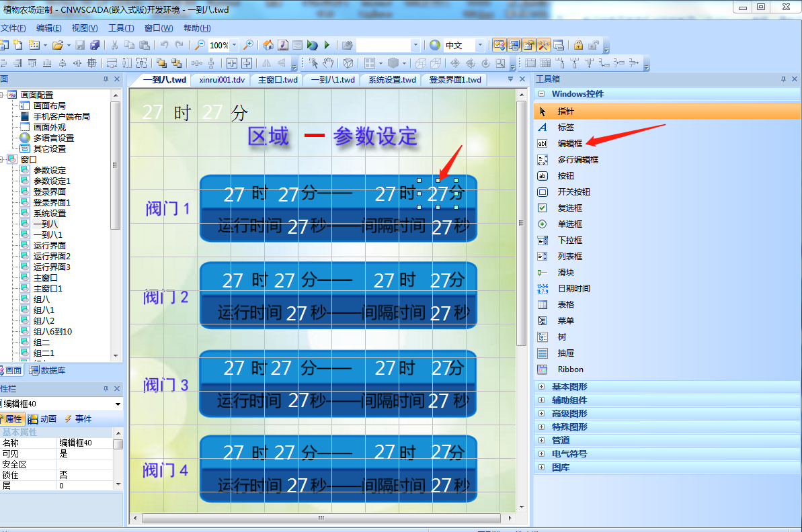Select 编辑框 tool in toolbox
This screenshot has width=802, height=532.
point(569,143)
